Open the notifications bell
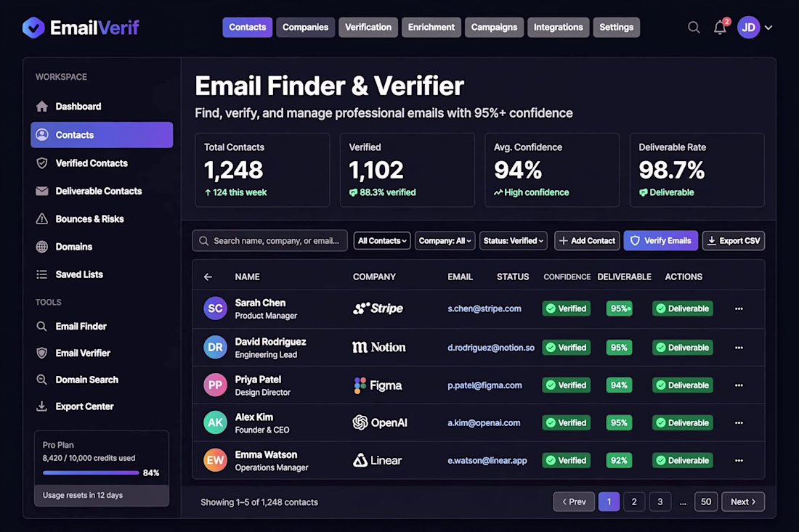 click(720, 28)
